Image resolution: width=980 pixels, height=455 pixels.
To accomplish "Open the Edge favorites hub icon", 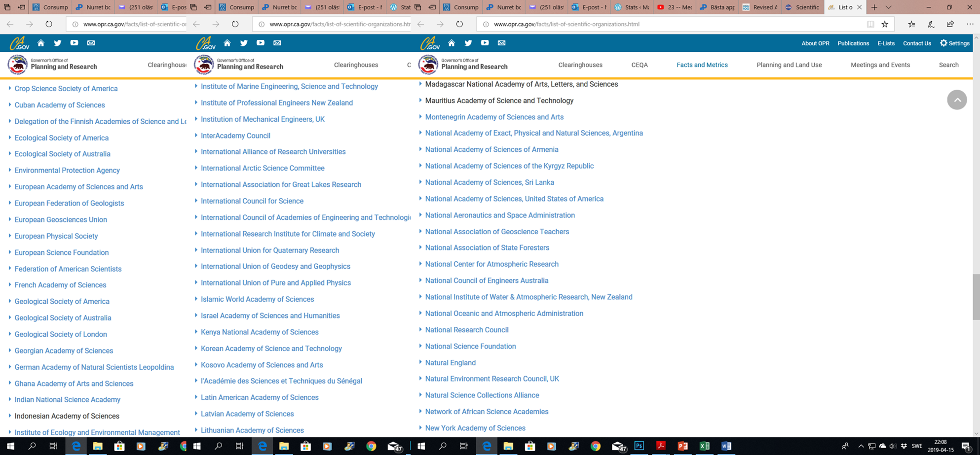I will pyautogui.click(x=911, y=24).
